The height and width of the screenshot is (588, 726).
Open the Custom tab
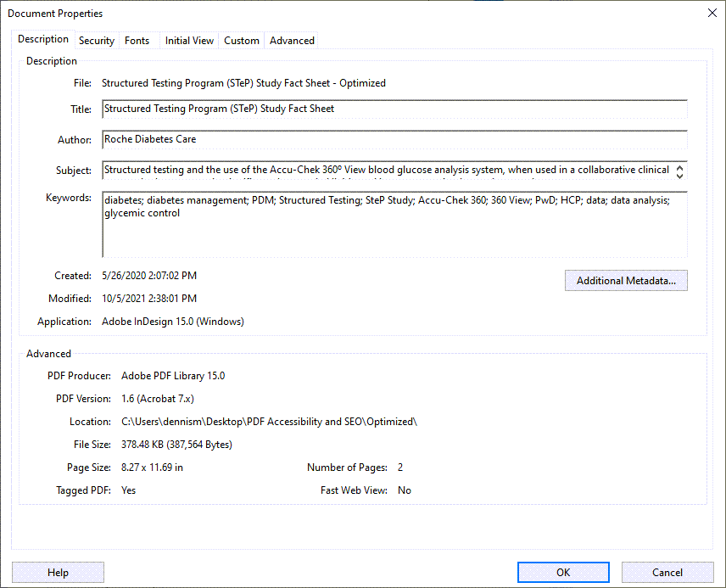click(242, 41)
